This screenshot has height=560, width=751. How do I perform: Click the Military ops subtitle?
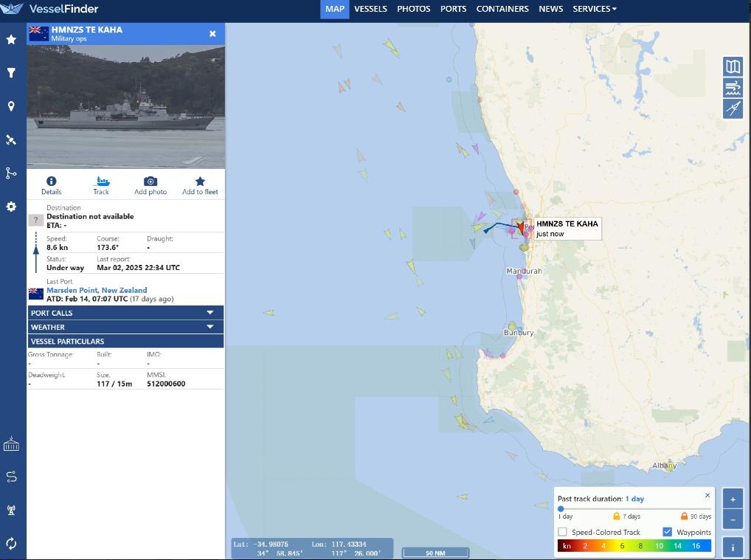coord(69,38)
